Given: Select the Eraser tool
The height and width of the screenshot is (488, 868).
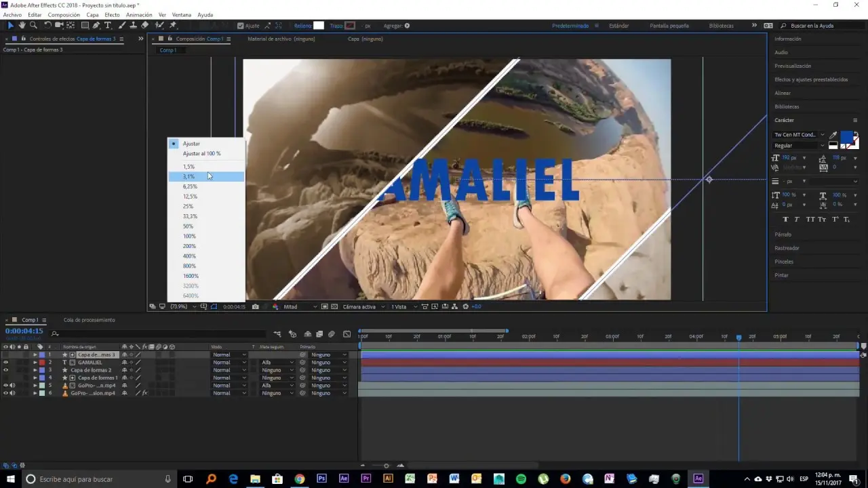Looking at the screenshot, I should click(145, 26).
